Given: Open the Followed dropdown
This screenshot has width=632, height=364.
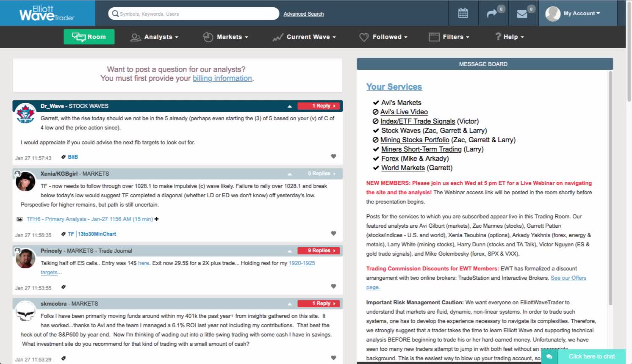Looking at the screenshot, I should (x=383, y=37).
